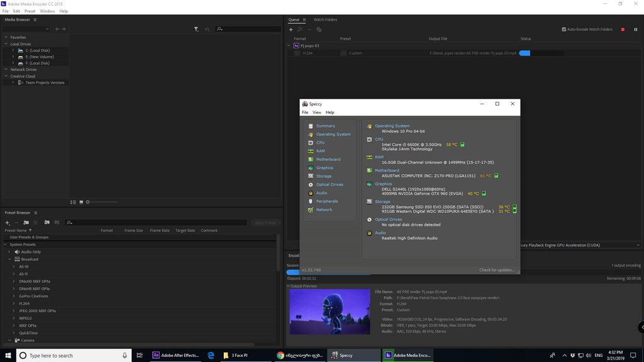Viewport: 644px width, 362px height.
Task: Create new preset with plus icon
Action: pos(8,222)
